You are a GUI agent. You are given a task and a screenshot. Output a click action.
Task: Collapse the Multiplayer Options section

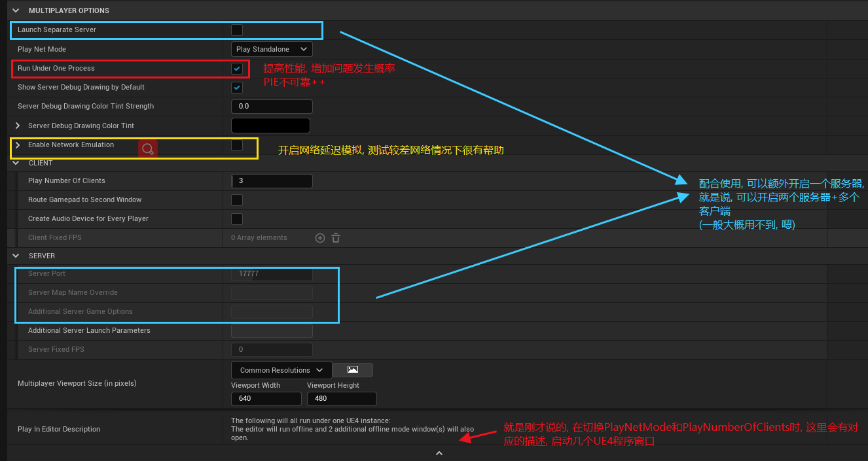point(16,10)
